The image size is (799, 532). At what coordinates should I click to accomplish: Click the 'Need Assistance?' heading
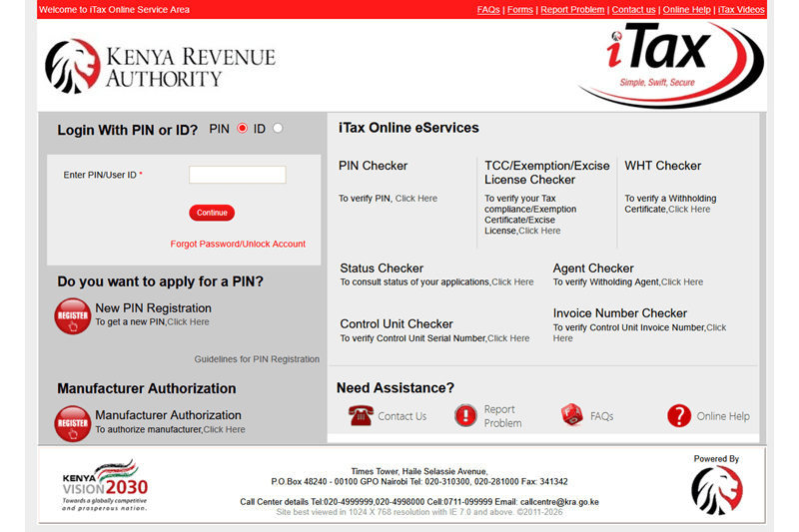396,388
